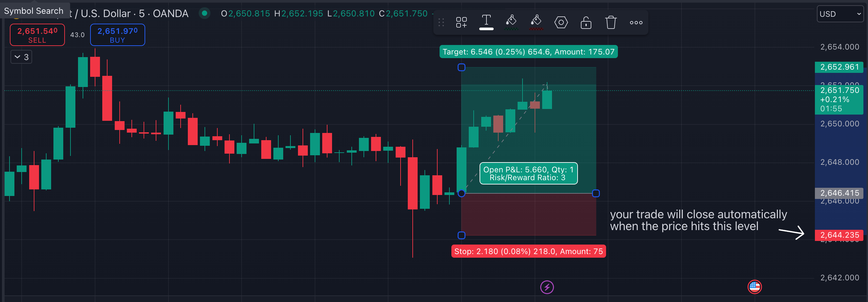The width and height of the screenshot is (868, 302).
Task: Delete the drawing with trash icon
Action: pos(611,23)
